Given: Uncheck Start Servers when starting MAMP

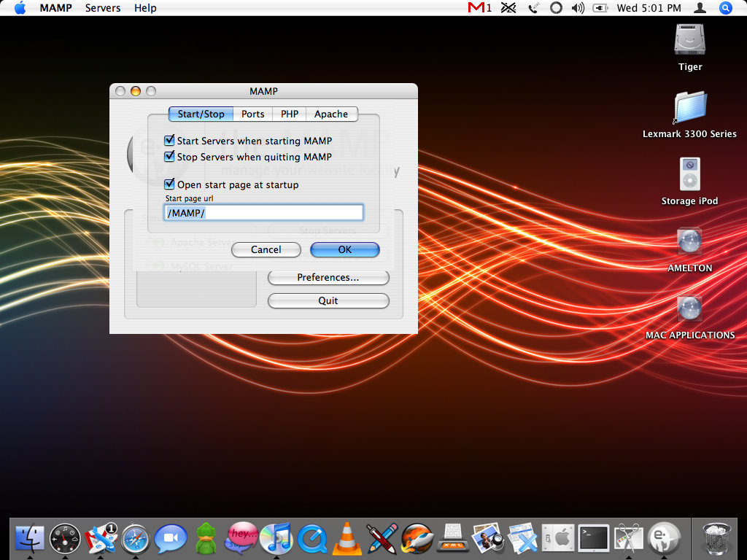Looking at the screenshot, I should point(169,140).
